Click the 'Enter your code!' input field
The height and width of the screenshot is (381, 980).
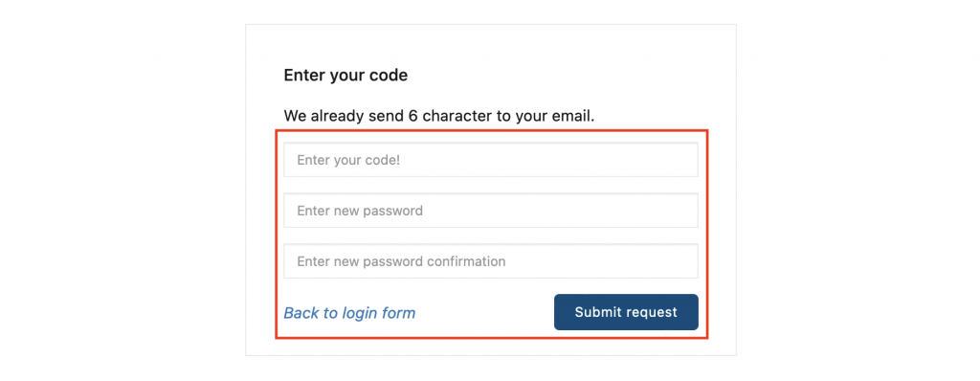tap(491, 160)
